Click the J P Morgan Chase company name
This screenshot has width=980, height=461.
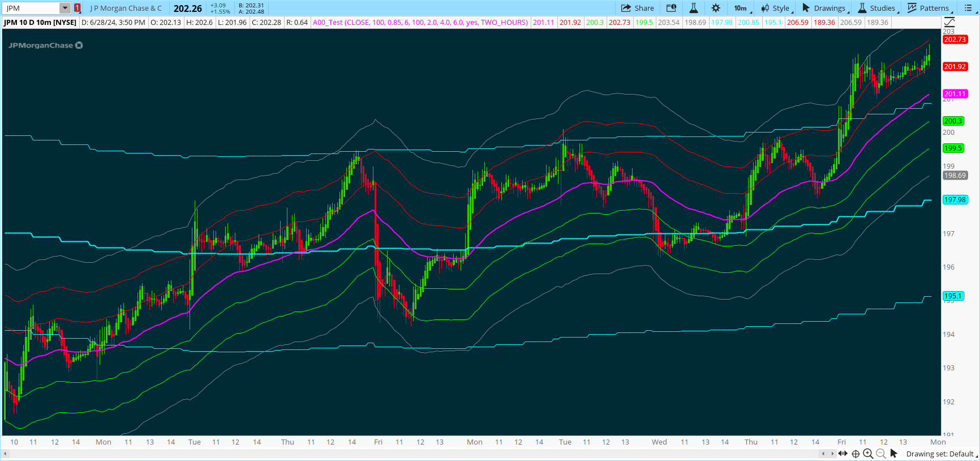126,8
